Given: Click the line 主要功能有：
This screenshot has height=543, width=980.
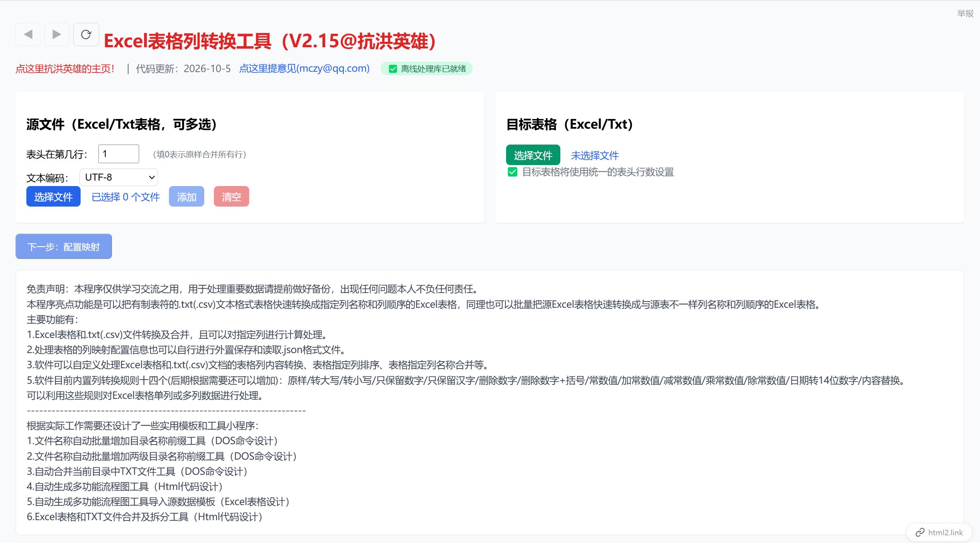Looking at the screenshot, I should [53, 319].
